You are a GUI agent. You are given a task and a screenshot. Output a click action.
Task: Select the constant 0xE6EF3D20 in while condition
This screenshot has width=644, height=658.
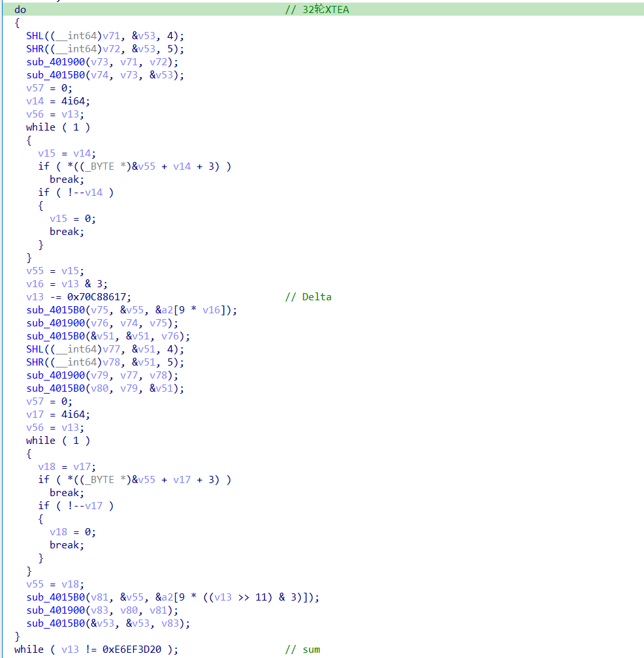pyautogui.click(x=133, y=650)
